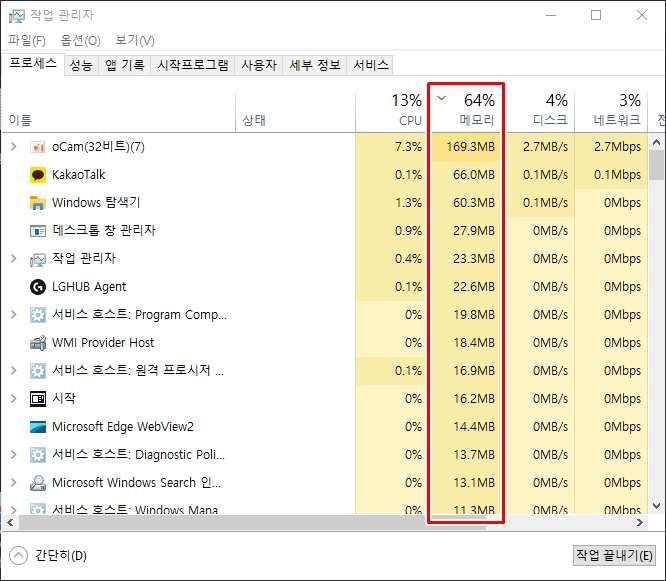Click the 작업 끝내기 button
This screenshot has width=666, height=581.
click(x=614, y=555)
